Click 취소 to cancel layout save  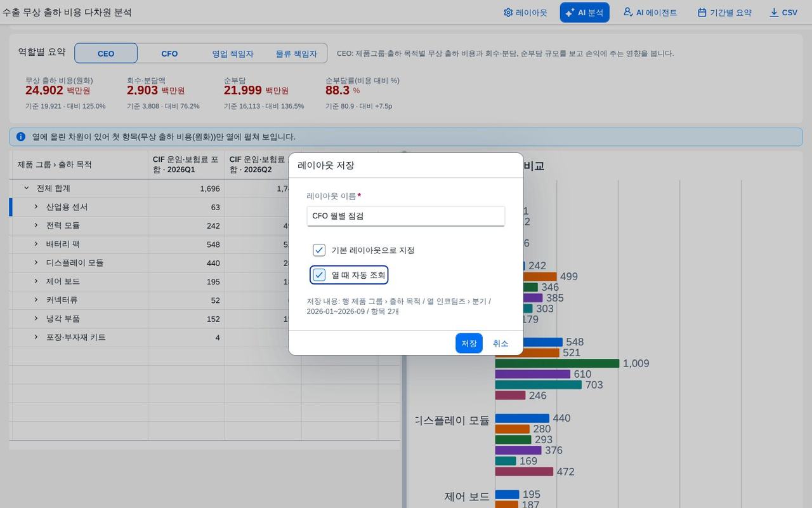(x=501, y=344)
